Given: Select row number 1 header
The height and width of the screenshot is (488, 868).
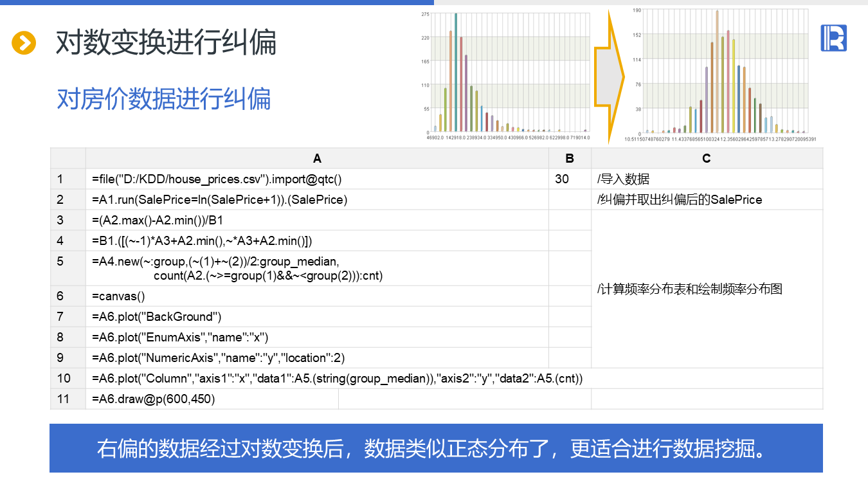Looking at the screenshot, I should [68, 179].
